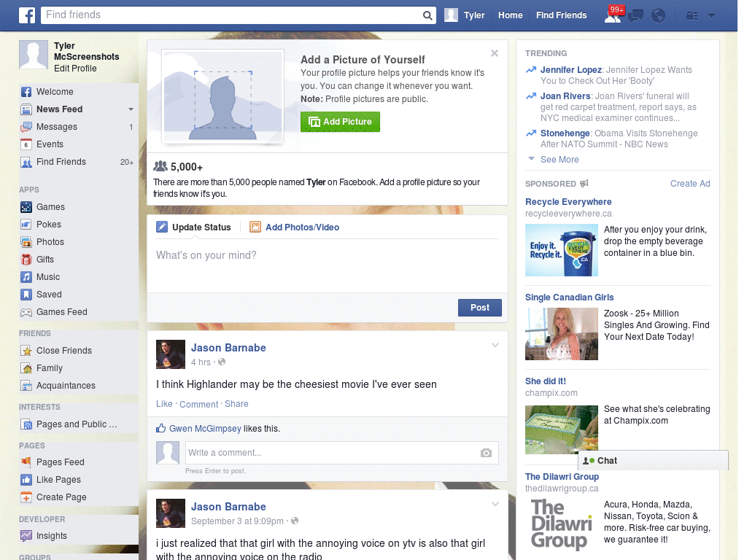The image size is (747, 560).
Task: Open Tyler profile in top bar
Action: click(x=465, y=15)
